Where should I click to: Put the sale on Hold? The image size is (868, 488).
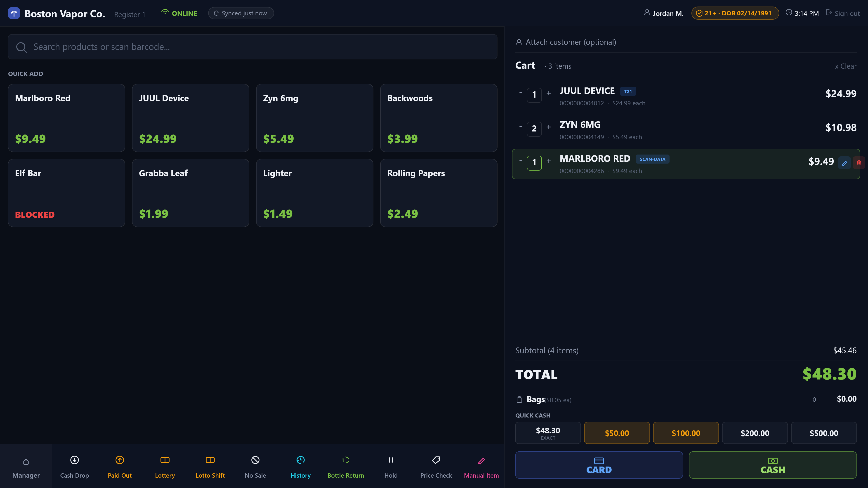click(391, 466)
